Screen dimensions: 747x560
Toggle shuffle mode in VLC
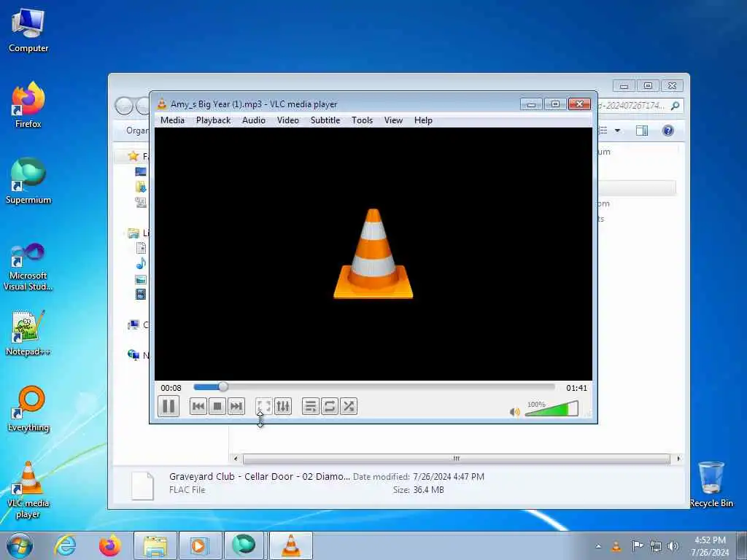(348, 406)
